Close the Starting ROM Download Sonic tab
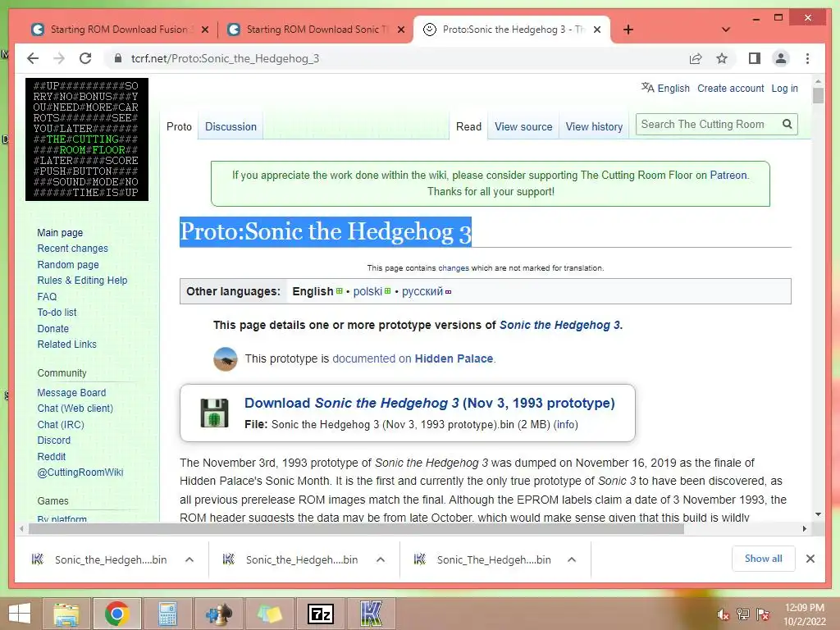The height and width of the screenshot is (630, 840). click(x=400, y=30)
